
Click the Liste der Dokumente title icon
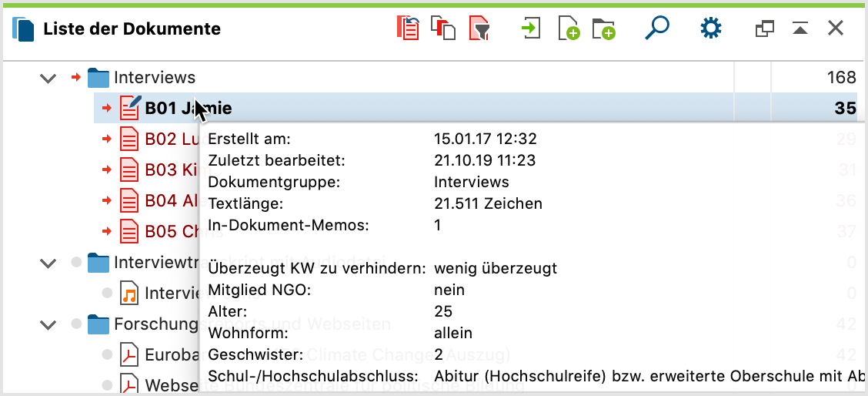pyautogui.click(x=22, y=29)
